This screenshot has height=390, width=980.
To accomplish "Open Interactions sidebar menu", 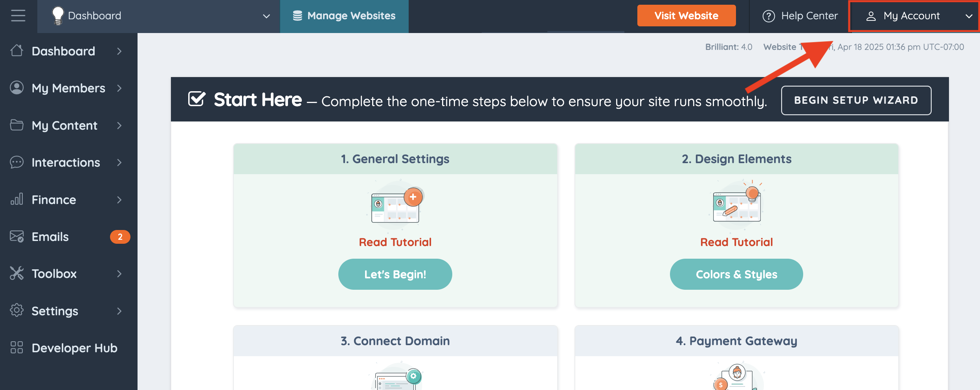I will click(68, 162).
